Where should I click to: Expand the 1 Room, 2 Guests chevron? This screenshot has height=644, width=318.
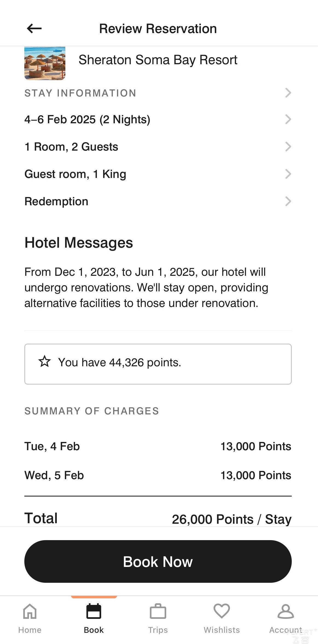point(288,147)
